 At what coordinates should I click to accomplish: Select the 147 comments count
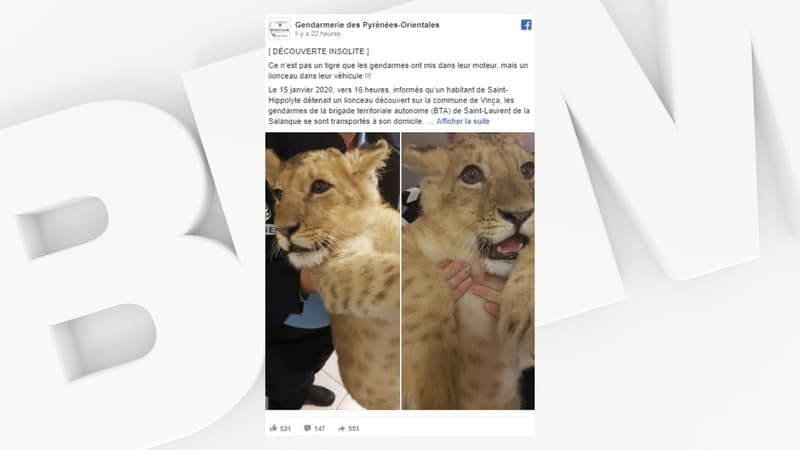click(x=319, y=429)
